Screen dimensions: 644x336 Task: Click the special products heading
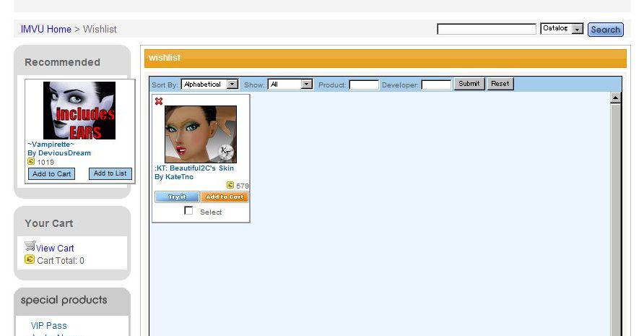(64, 300)
